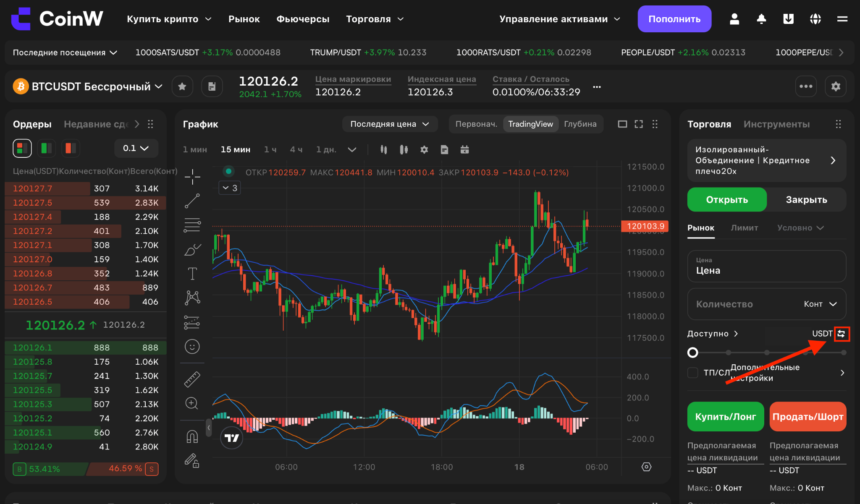Click the Пополнить deposit button
This screenshot has height=504, width=860.
pos(674,19)
